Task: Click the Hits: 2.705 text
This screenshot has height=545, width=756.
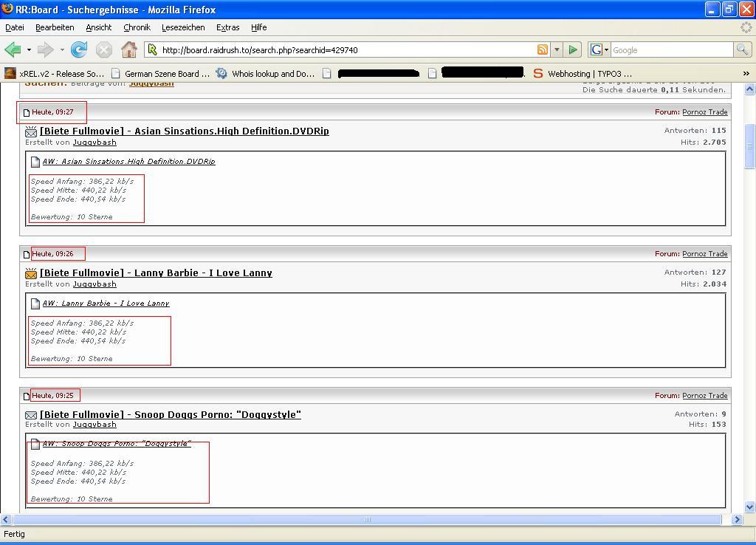Action: coord(704,143)
